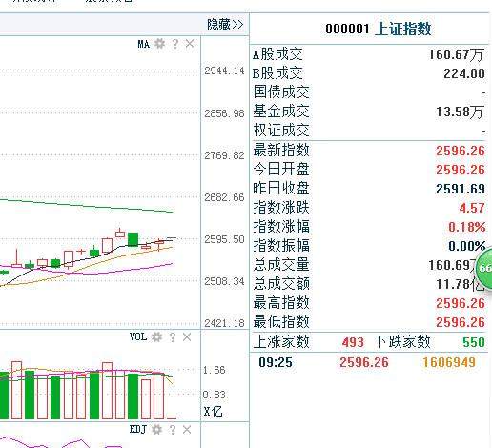Screen dimensions: 492x448
Task: Click the 上涨家数 493 count
Action: click(x=353, y=342)
